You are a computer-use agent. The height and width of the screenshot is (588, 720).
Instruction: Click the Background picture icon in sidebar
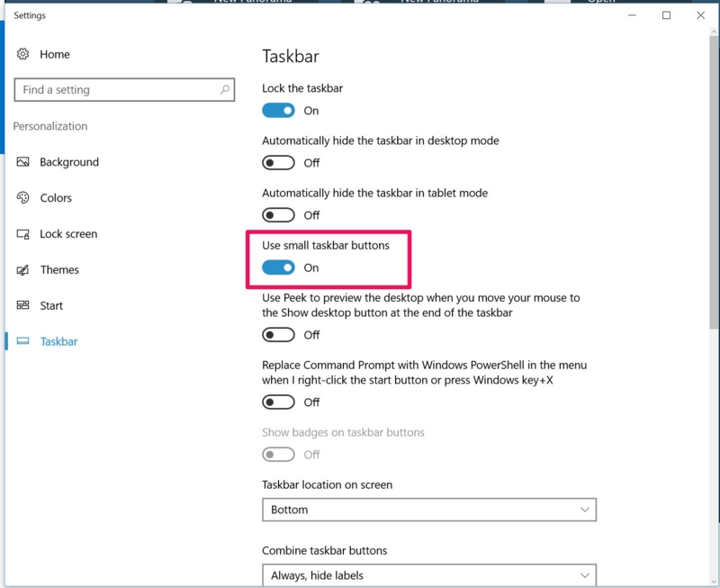23,162
